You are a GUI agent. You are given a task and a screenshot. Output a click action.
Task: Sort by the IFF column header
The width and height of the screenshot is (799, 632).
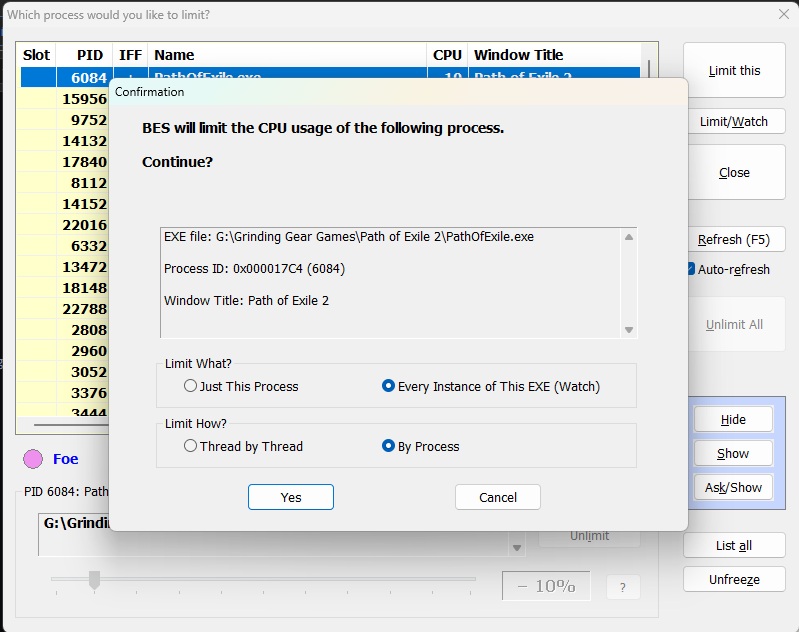click(130, 55)
